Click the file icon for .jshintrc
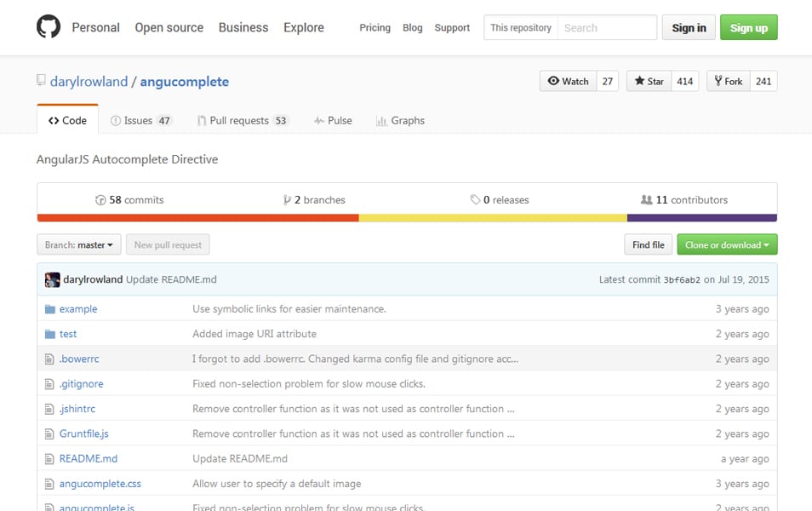812x511 pixels. coord(49,409)
